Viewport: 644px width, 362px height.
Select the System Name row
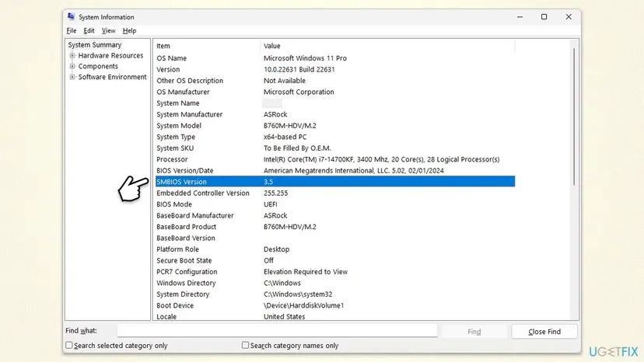click(335, 103)
